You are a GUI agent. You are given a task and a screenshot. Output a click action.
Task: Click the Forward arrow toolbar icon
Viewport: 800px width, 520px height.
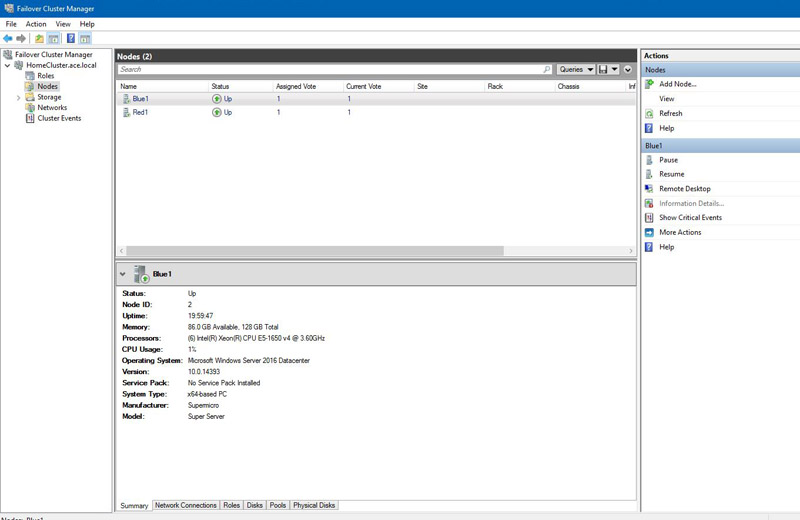pos(21,38)
